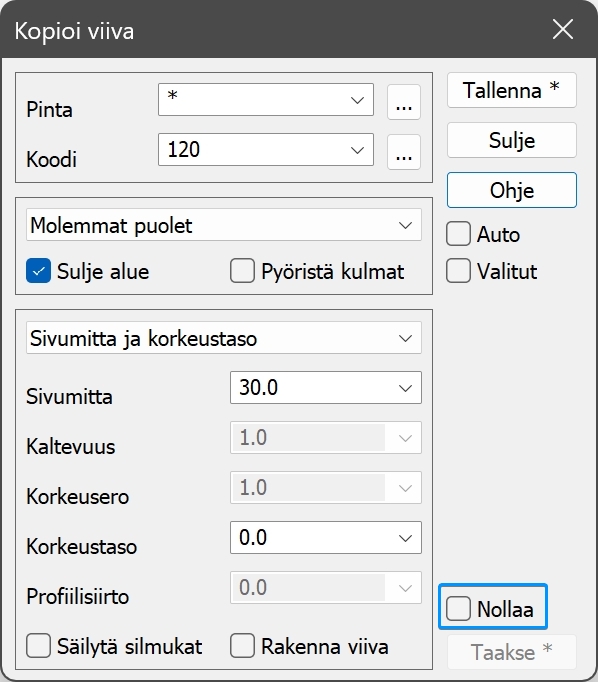Open the Pinta dropdown arrow
Screen dimensions: 598x682
pyautogui.click(x=357, y=100)
